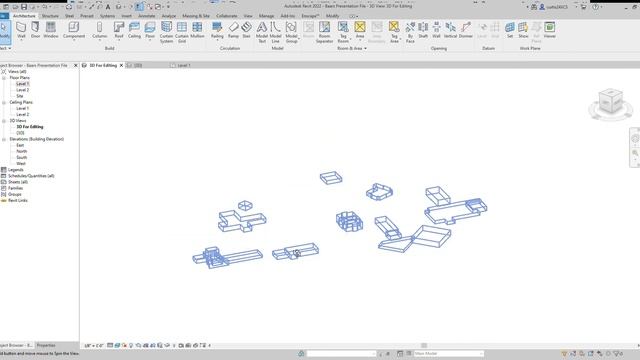
Task: Select the Vertical opening tool
Action: (x=450, y=30)
